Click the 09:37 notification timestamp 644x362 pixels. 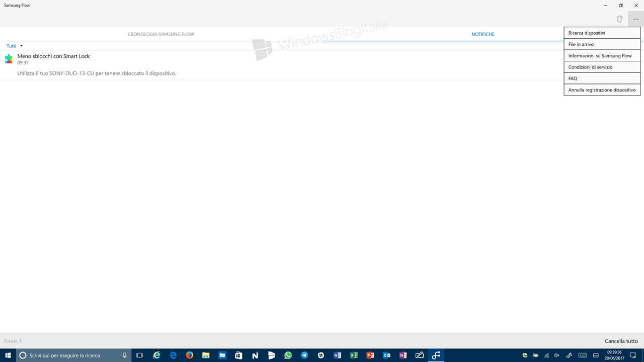23,63
